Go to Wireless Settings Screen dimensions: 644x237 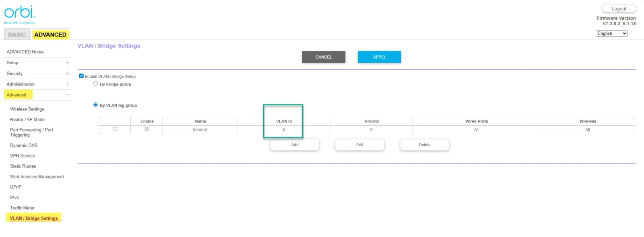(x=27, y=109)
